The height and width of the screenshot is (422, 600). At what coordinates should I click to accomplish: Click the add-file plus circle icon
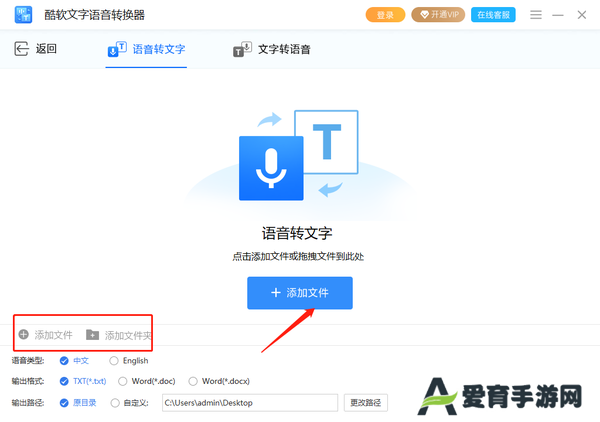click(x=24, y=334)
